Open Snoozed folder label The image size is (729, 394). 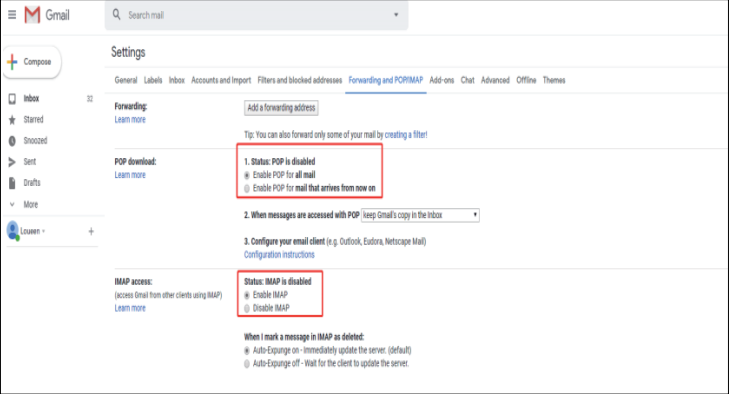(x=35, y=140)
